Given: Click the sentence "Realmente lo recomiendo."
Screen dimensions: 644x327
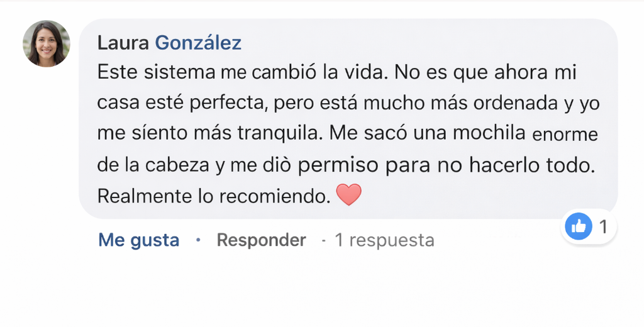Looking at the screenshot, I should (214, 196).
